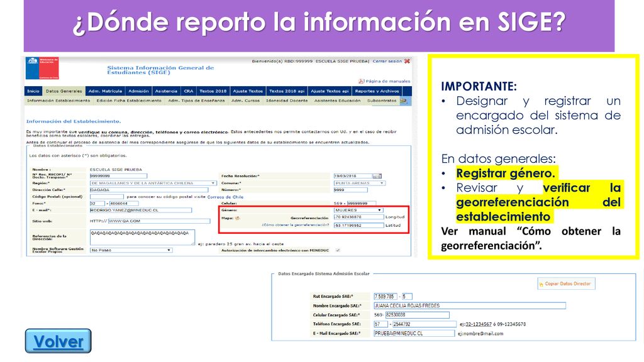
Task: Open ¿Cómo obtener la georreferenciación? link
Action: pos(296,225)
